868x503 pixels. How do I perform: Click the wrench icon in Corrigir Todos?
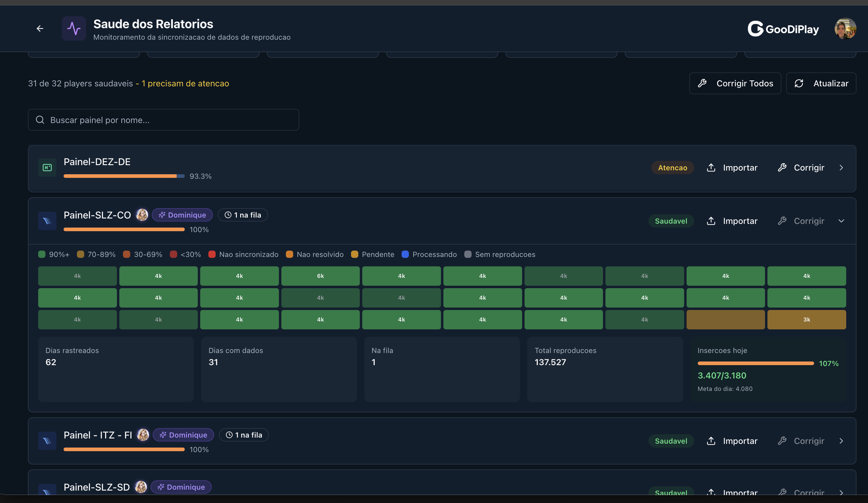[x=702, y=83]
